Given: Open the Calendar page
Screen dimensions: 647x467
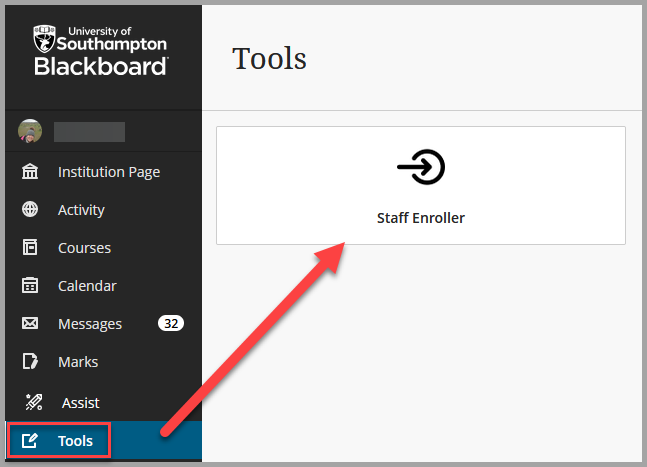Looking at the screenshot, I should 87,285.
